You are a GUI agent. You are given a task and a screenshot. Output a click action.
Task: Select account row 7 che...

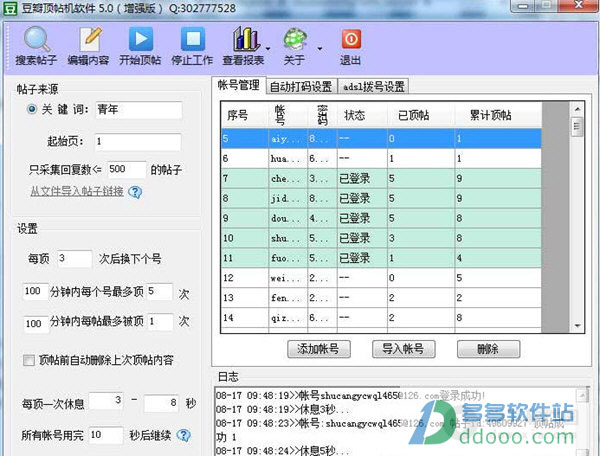coord(381,178)
